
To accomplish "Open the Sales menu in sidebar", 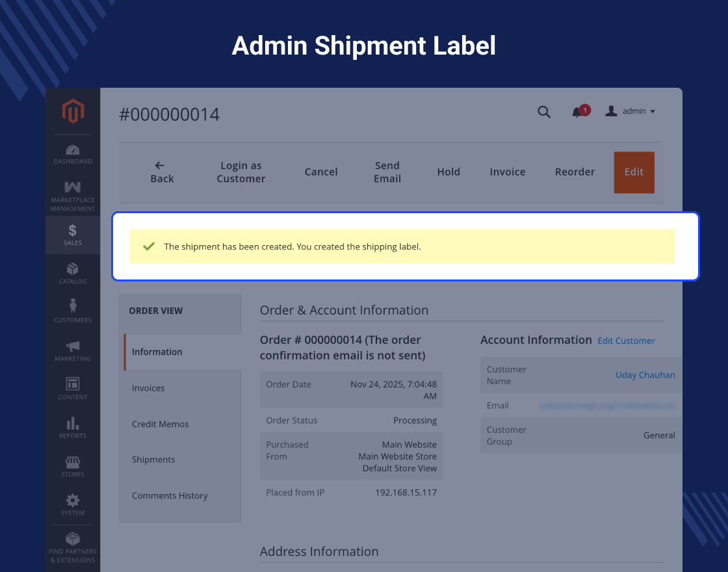I will (x=72, y=235).
